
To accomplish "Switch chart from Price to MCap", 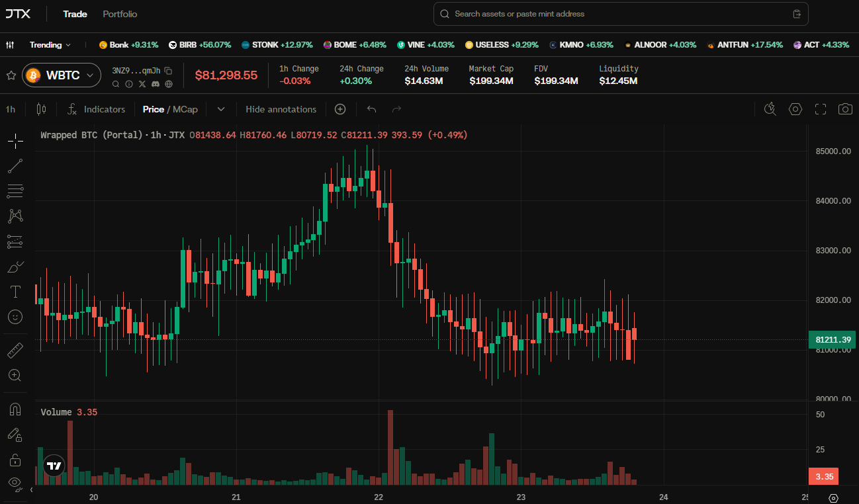I will (x=185, y=109).
